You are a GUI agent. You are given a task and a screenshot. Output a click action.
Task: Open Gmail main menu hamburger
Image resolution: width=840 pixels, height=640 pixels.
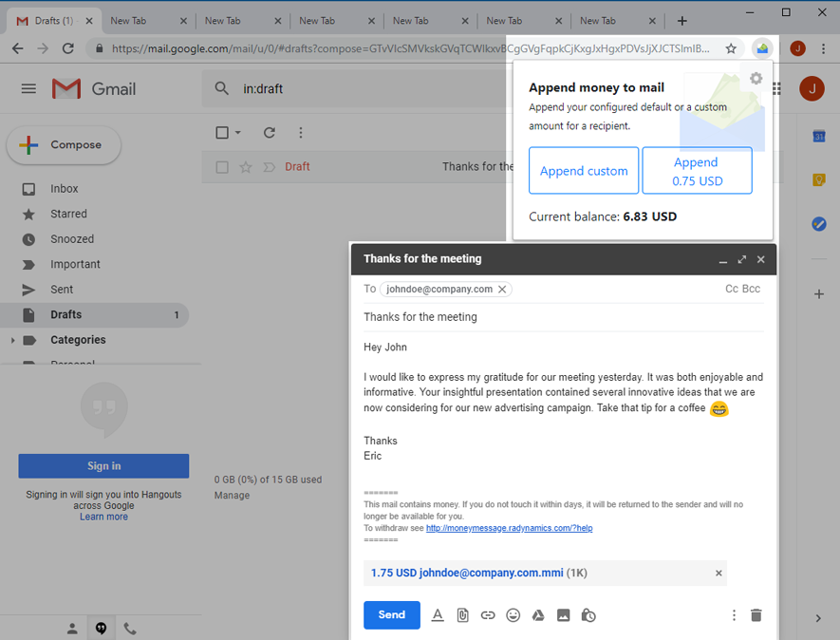click(28, 88)
